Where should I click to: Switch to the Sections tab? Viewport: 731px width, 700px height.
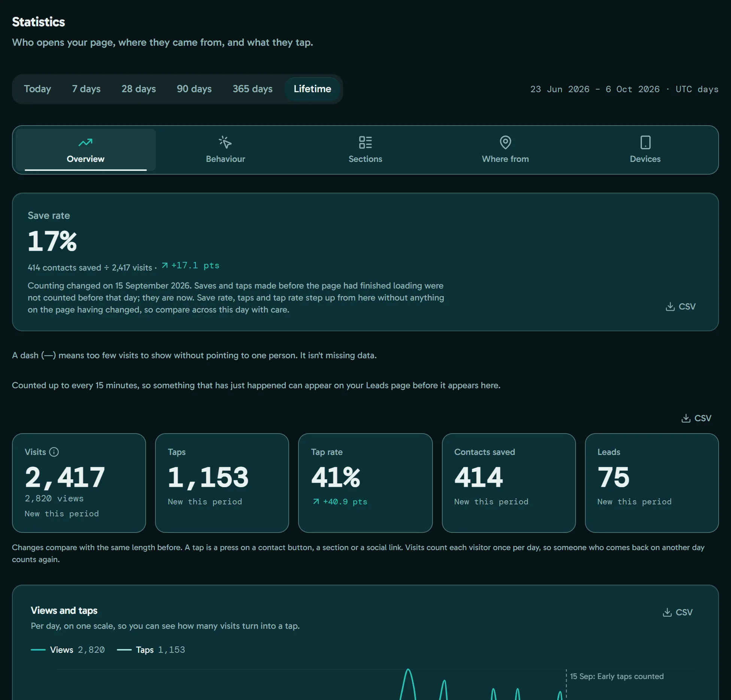(365, 150)
